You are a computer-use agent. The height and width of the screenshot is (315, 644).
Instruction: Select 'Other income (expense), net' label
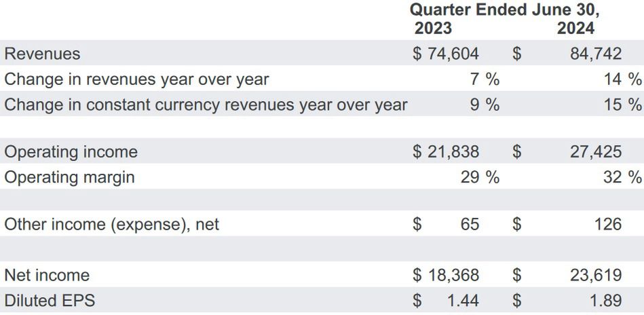click(111, 224)
